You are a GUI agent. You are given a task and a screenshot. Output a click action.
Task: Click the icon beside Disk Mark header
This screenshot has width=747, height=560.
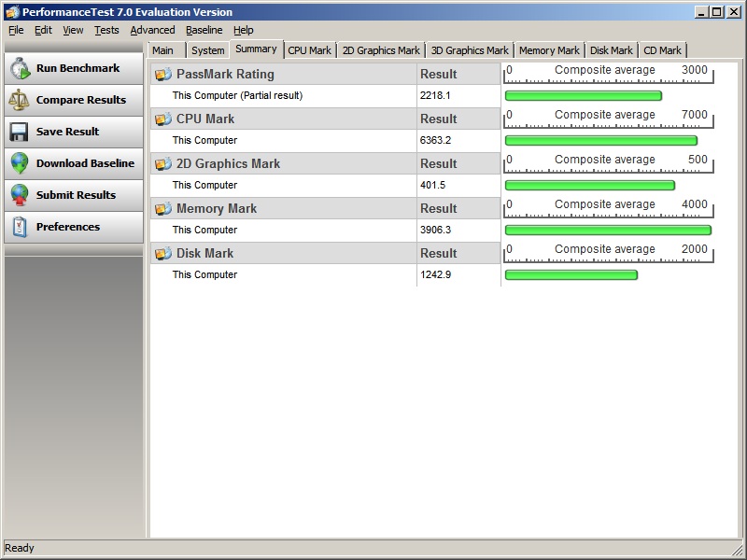pos(163,253)
